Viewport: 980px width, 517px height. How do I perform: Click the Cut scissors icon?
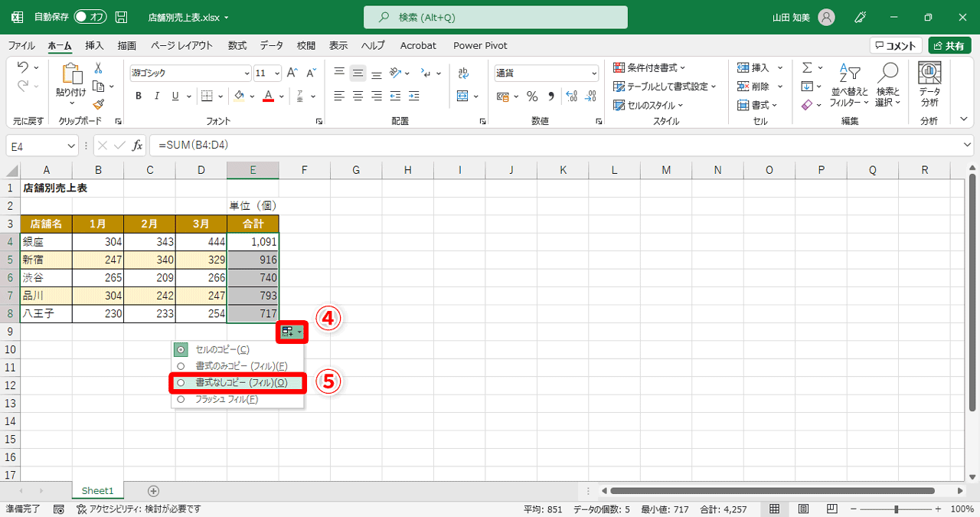[x=98, y=68]
